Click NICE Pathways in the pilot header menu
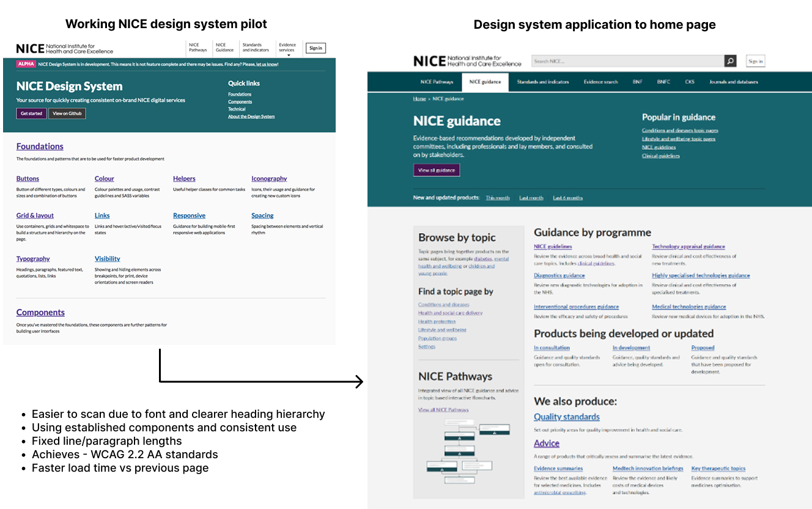The height and width of the screenshot is (509, 812). [x=198, y=47]
